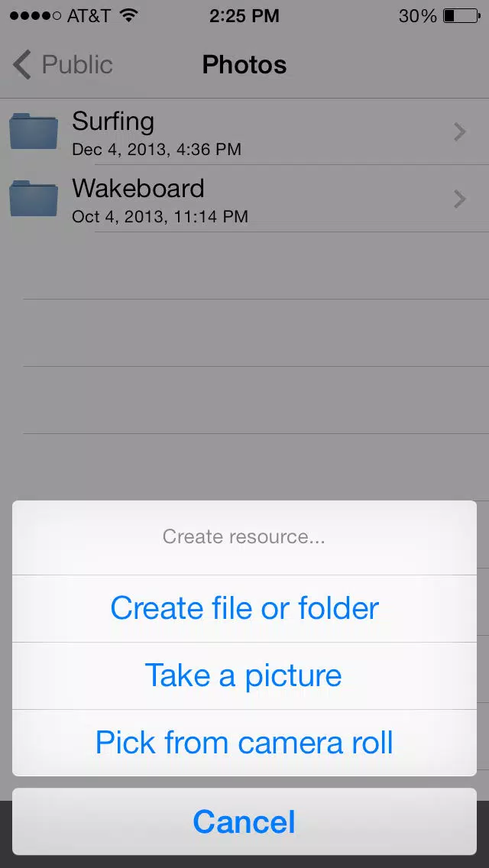Tap the back arrow next to Public

click(x=22, y=65)
